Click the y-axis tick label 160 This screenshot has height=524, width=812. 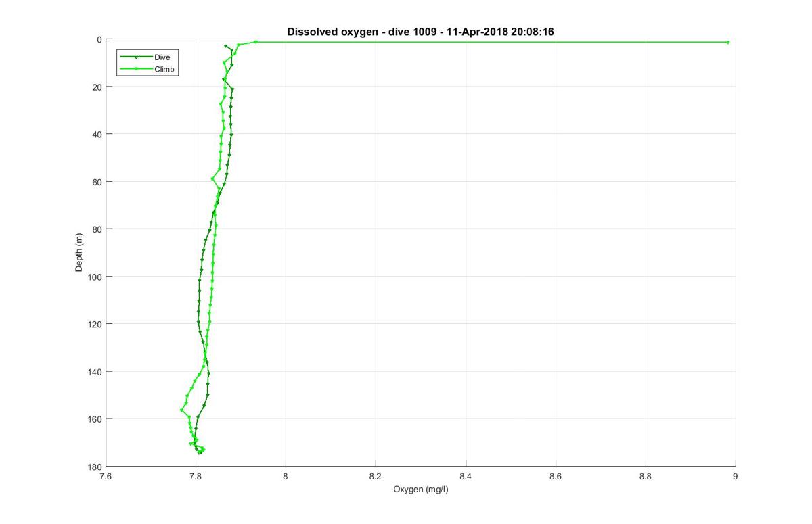coord(95,419)
